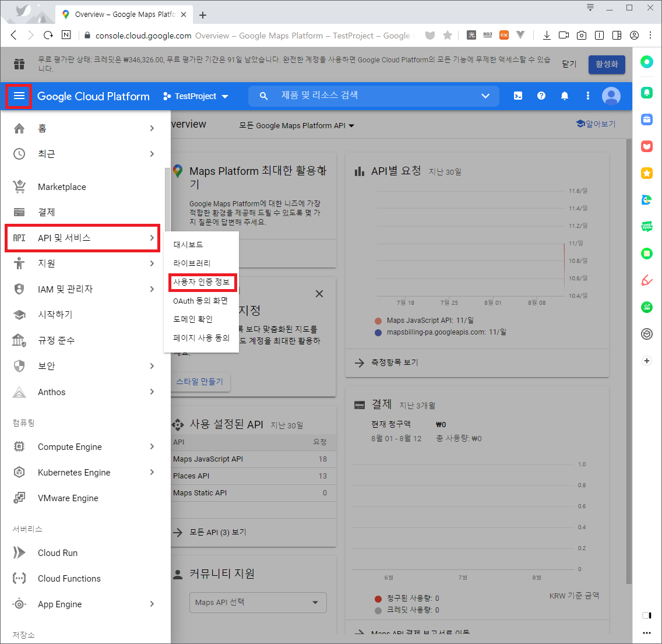Open the TestProject project selector dropdown
Viewport: 662px width, 644px height.
click(195, 96)
